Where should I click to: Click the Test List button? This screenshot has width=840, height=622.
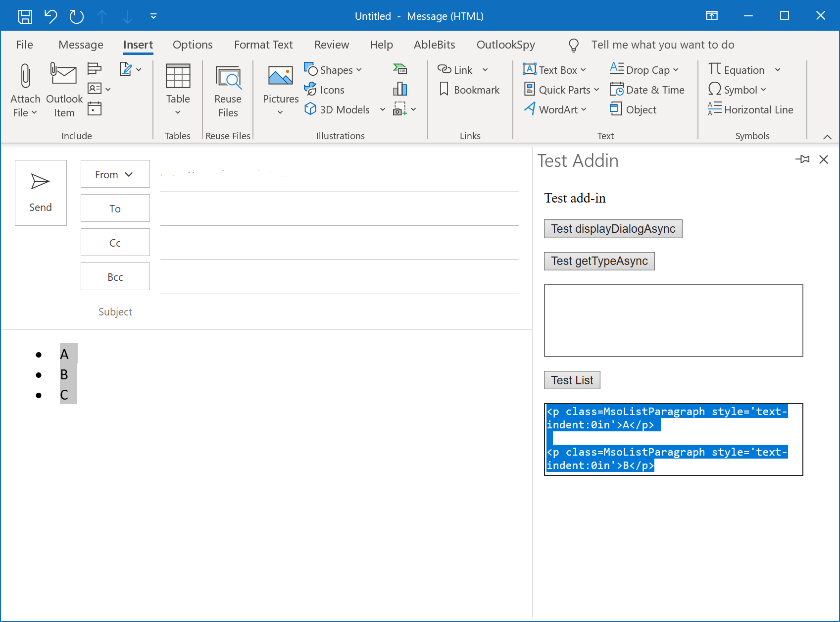[571, 380]
